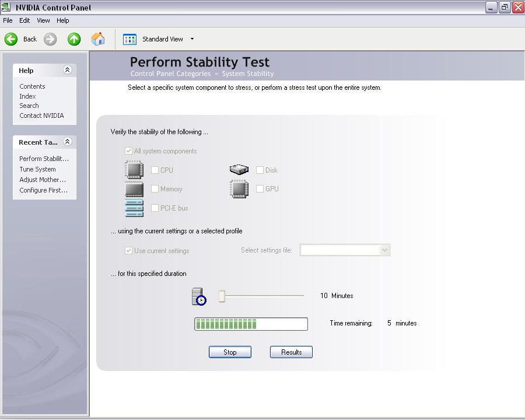
Task: Open Help Search link
Action: click(x=29, y=106)
